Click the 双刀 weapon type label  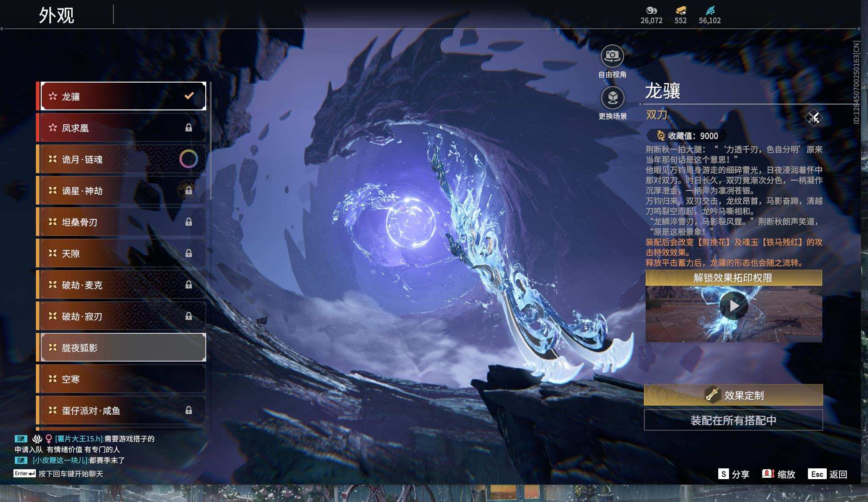click(x=656, y=115)
